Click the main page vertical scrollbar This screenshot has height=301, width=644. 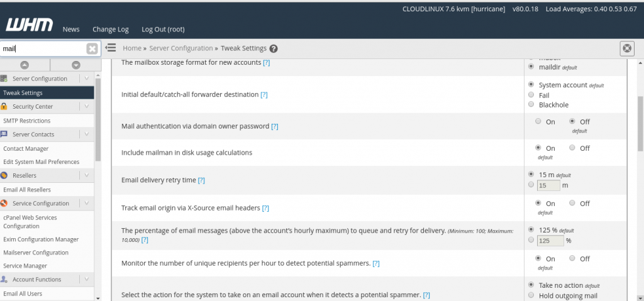click(x=640, y=123)
